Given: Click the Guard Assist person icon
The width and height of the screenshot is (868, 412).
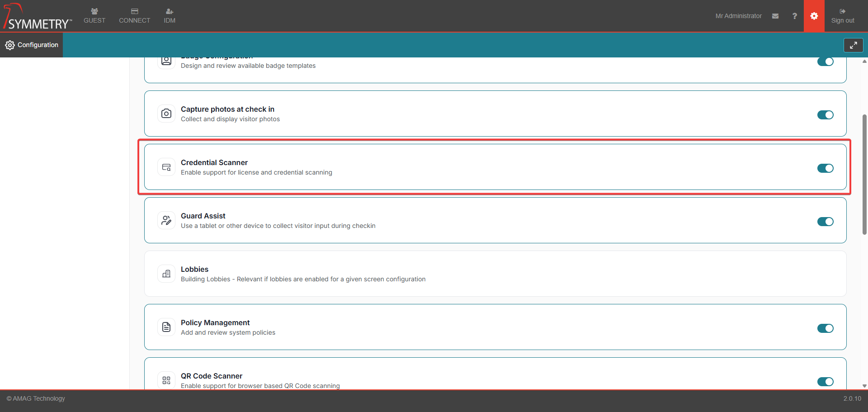Looking at the screenshot, I should pos(166,220).
